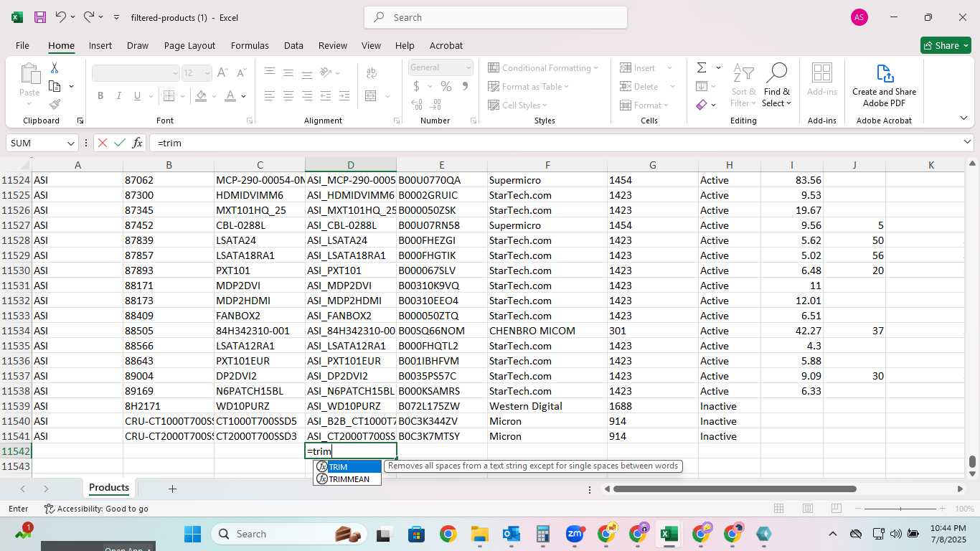The image size is (980, 551).
Task: Click the Fill Color bucket icon
Action: pos(201,95)
